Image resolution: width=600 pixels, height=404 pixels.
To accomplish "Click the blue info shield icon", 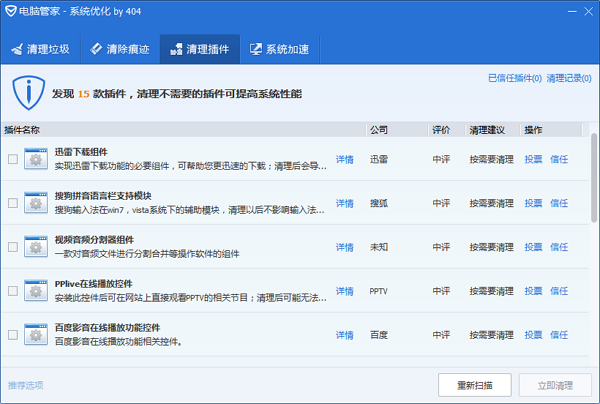I will coord(29,93).
